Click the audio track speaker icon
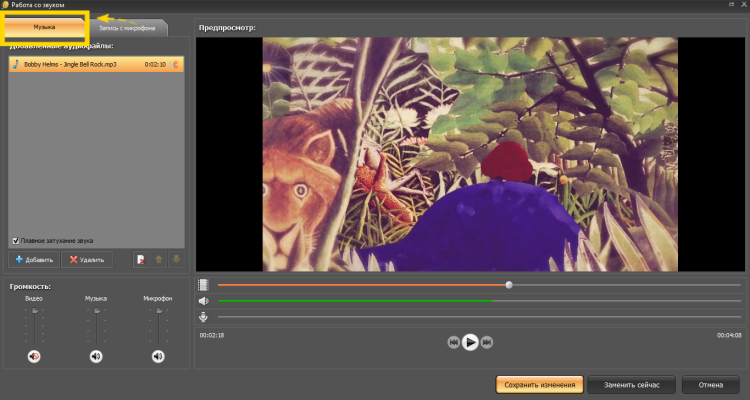The width and height of the screenshot is (750, 400). pyautogui.click(x=204, y=301)
